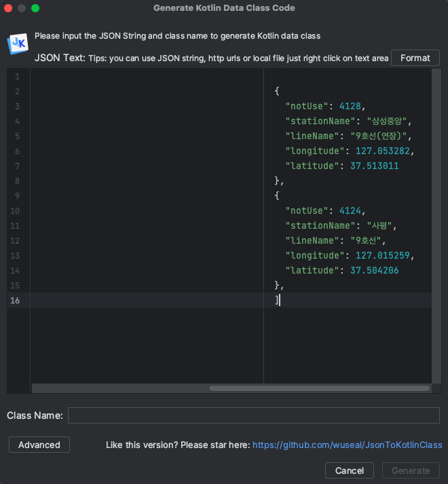Click the "longitude" key on line 13
The height and width of the screenshot is (484, 448).
point(315,255)
